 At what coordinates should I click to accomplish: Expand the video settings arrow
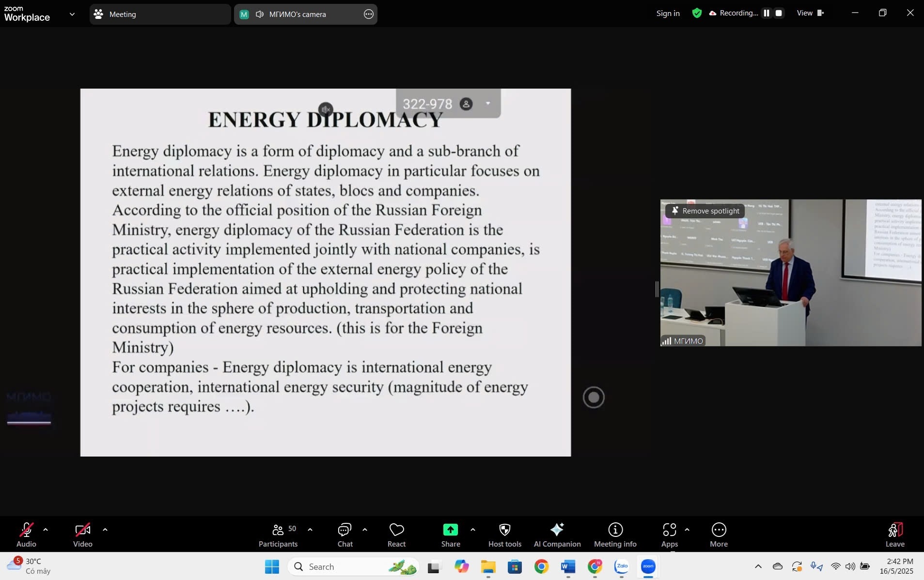pyautogui.click(x=105, y=530)
